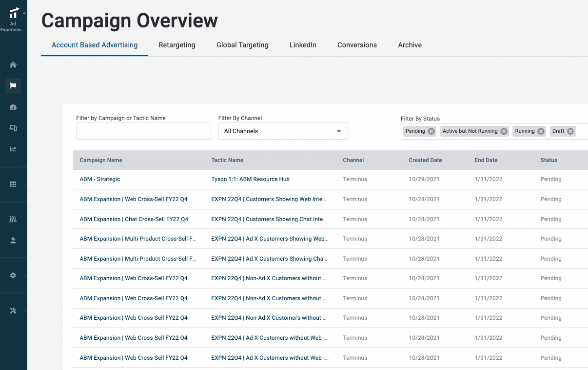Screen dimensions: 588x370
Task: Click the Campaign Overview page heading
Action: point(130,21)
